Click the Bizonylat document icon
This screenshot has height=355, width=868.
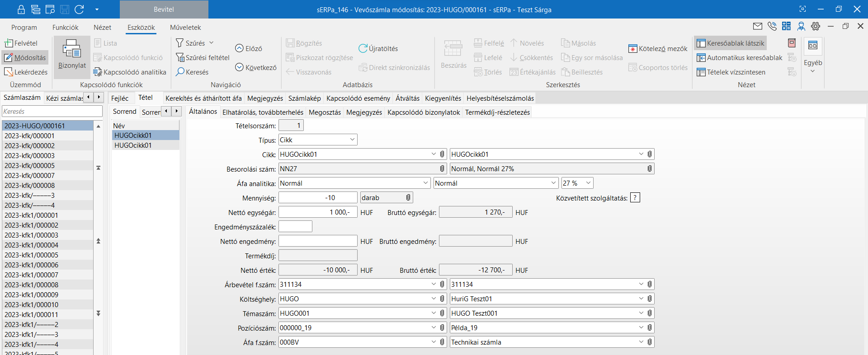pos(71,49)
